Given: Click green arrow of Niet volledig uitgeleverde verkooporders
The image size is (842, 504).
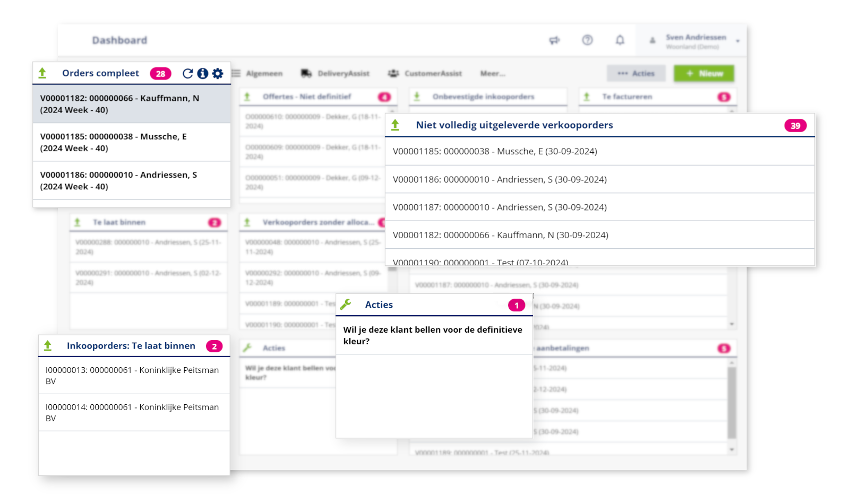Looking at the screenshot, I should 395,125.
